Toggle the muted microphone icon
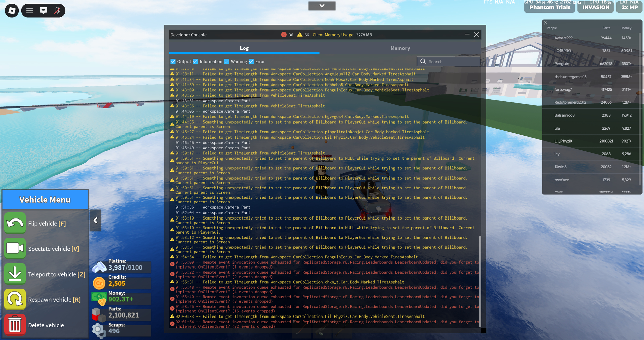The image size is (644, 340). (57, 11)
